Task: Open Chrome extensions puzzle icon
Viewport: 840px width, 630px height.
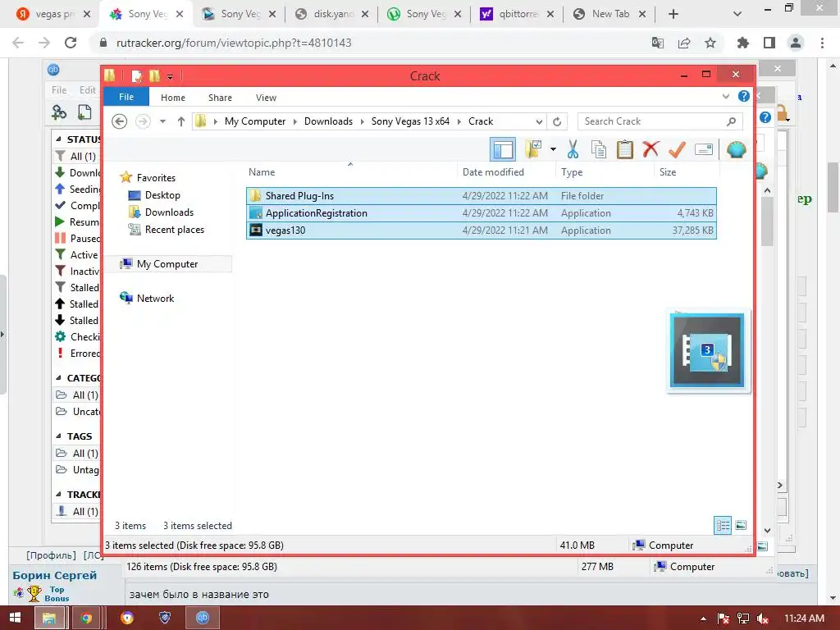Action: coord(743,43)
